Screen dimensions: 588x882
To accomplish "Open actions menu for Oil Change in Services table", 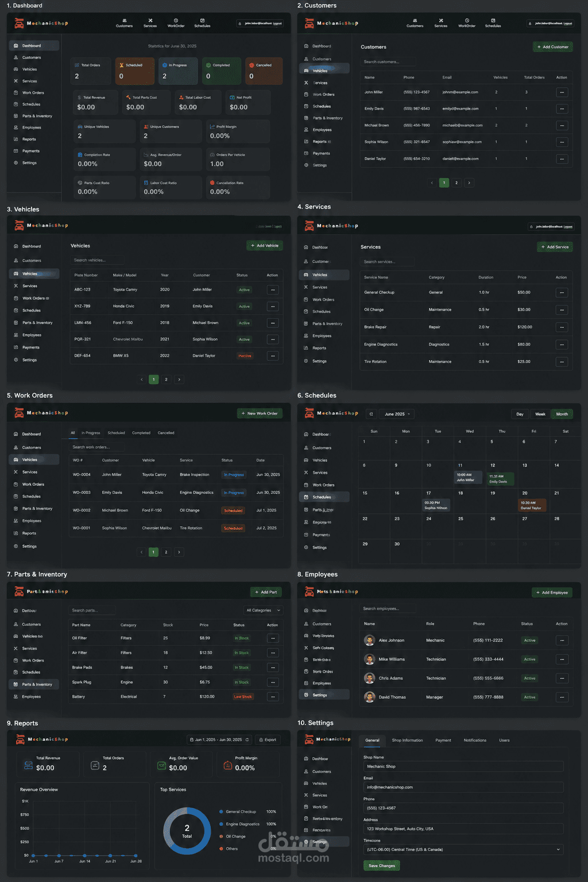I will tap(562, 310).
